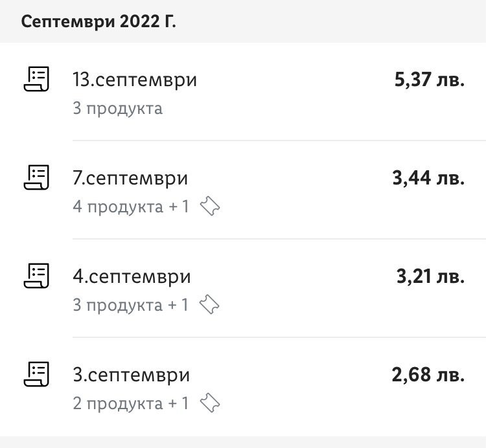
Task: Click receipt icon for 4.септември
Action: [x=36, y=276]
